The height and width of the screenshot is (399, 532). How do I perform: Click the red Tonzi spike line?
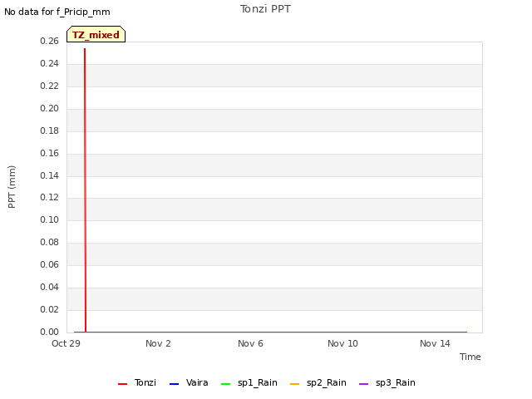pyautogui.click(x=85, y=190)
